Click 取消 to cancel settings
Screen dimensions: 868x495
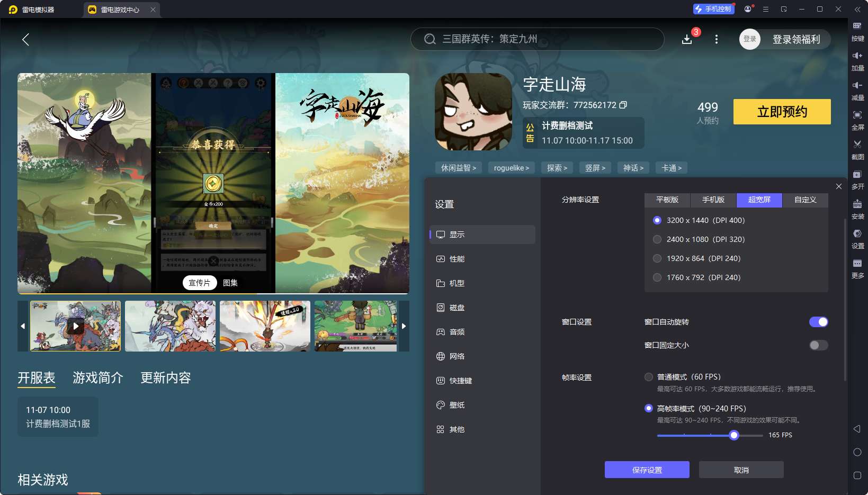coord(741,470)
